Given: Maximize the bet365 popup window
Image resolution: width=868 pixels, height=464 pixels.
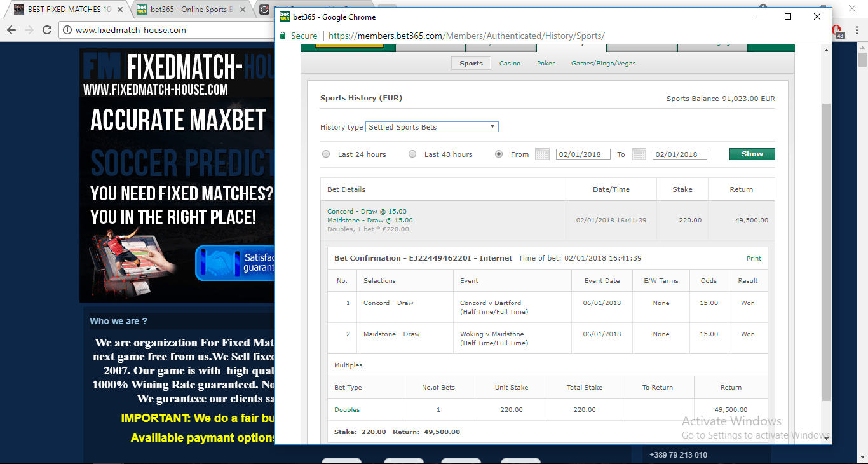Looking at the screenshot, I should (788, 17).
